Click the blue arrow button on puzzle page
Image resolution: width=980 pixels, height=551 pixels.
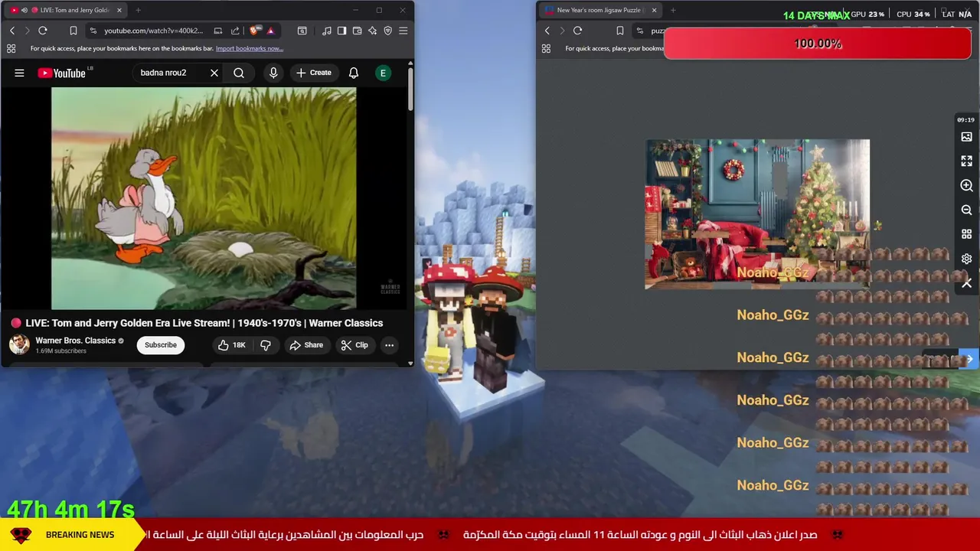pos(969,359)
